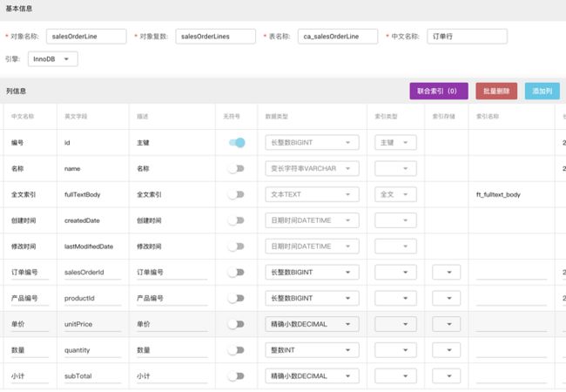Open index type dropdown for name row

(x=395, y=169)
